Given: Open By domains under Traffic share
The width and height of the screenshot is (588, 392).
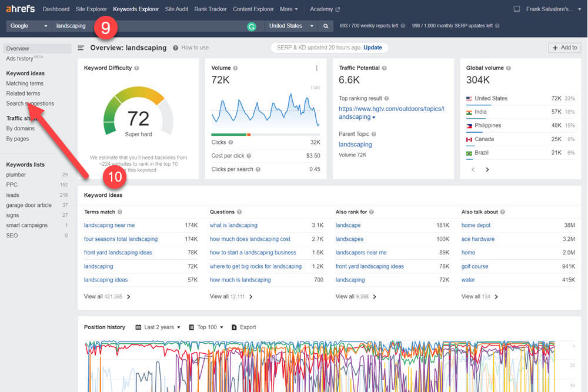Looking at the screenshot, I should pyautogui.click(x=20, y=128).
